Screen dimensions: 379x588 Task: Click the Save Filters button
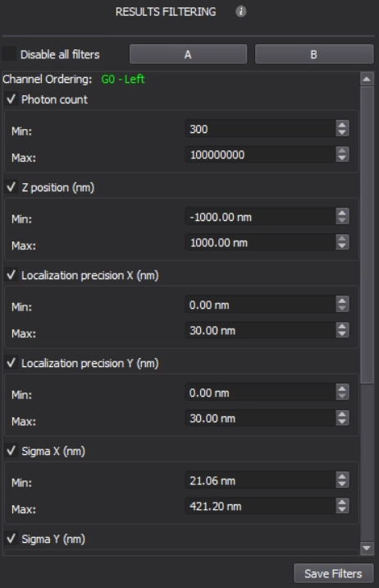[x=333, y=573]
